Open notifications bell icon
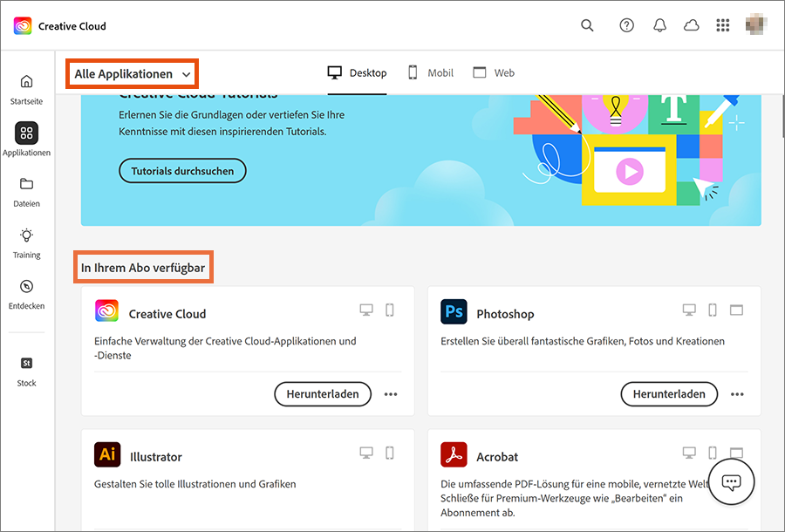This screenshot has width=785, height=532. [x=659, y=25]
